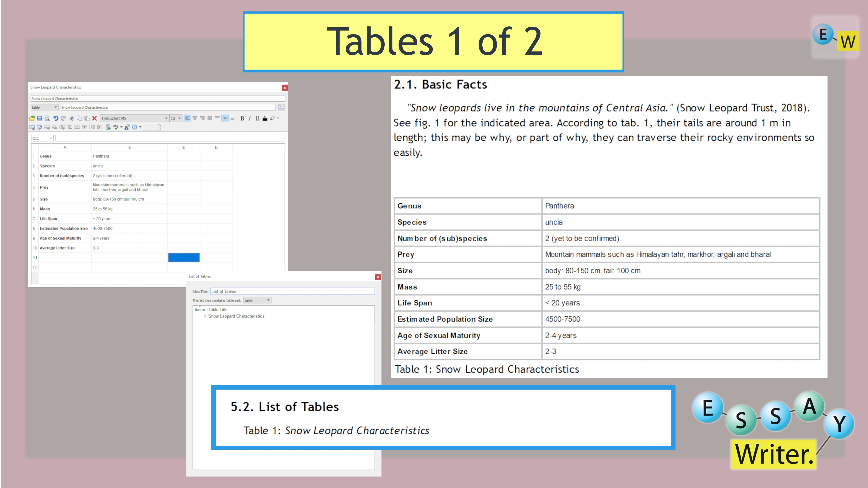
Task: Save the table with the Save icon
Action: [x=40, y=118]
